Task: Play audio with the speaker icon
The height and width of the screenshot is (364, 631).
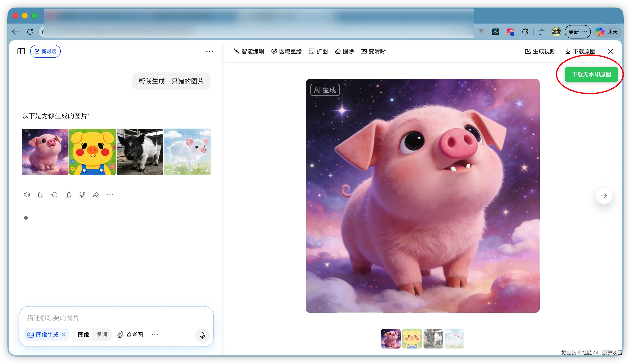Action: pyautogui.click(x=27, y=194)
